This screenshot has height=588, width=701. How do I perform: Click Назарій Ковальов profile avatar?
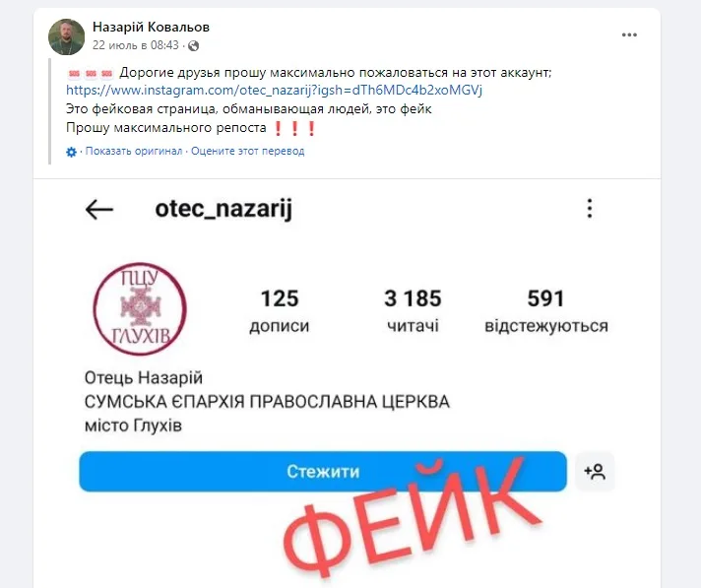click(x=66, y=36)
